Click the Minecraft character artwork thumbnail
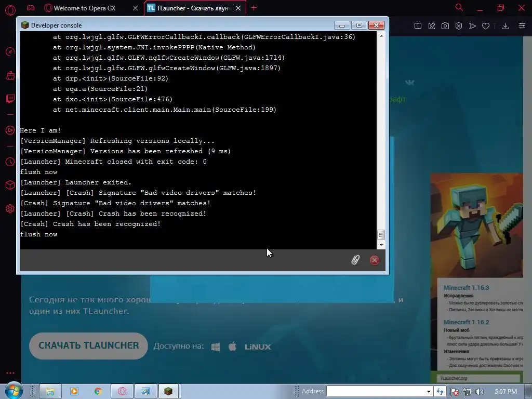Viewport: 532px width, 399px height. click(x=477, y=225)
